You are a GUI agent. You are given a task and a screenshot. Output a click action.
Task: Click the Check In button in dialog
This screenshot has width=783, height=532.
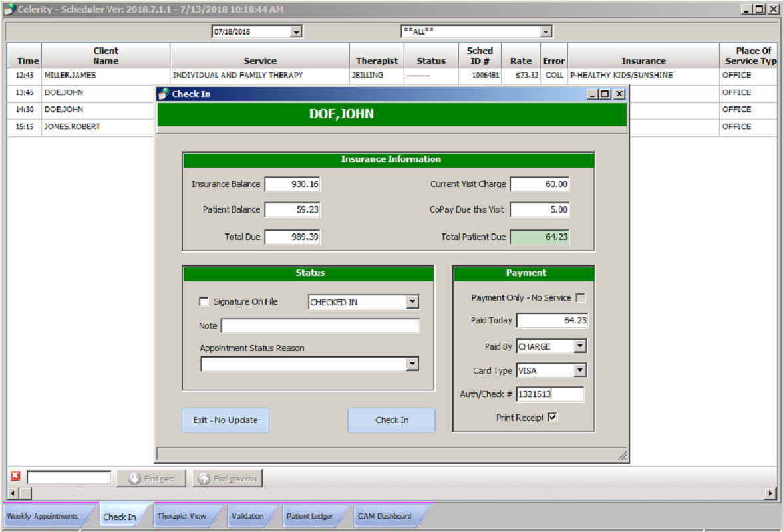click(391, 420)
